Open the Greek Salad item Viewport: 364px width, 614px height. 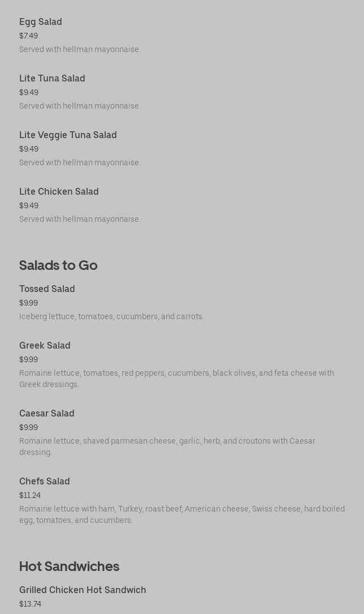(x=45, y=345)
